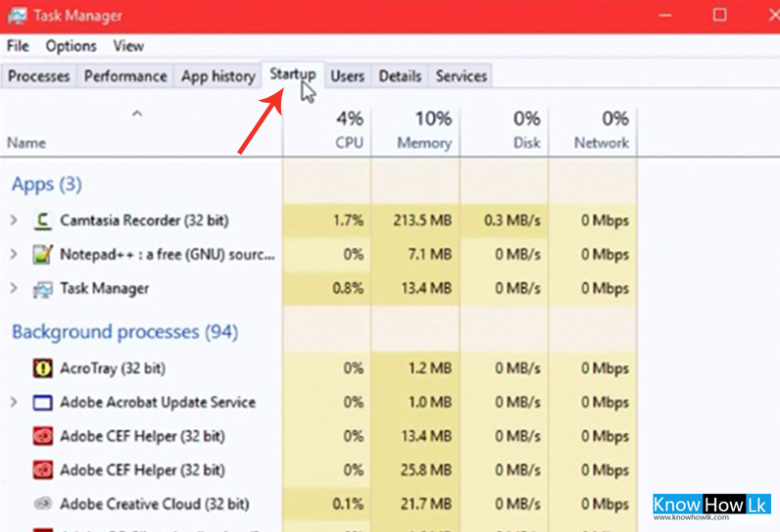Screen dimensions: 780x532
Task: Click the 7.1 MB memory value
Action: tap(430, 255)
